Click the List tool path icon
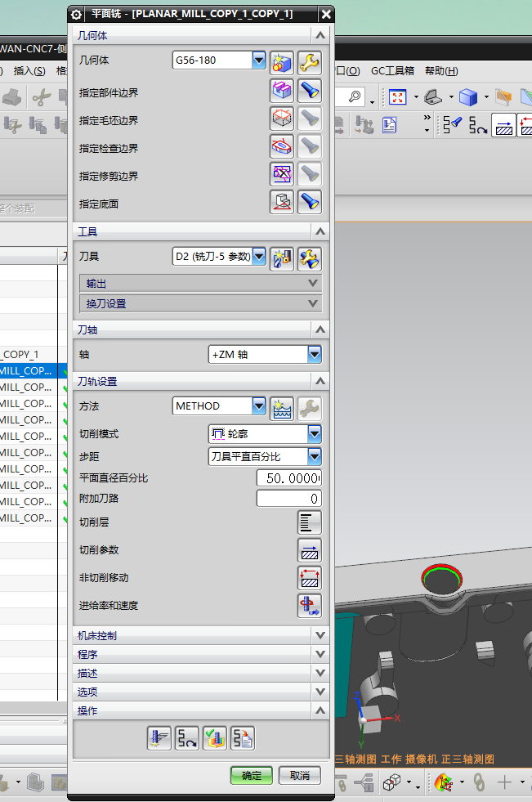 pyautogui.click(x=242, y=738)
